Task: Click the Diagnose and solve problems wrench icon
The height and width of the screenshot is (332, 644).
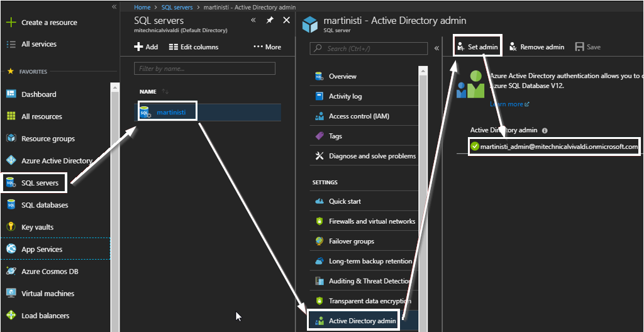Action: point(319,156)
